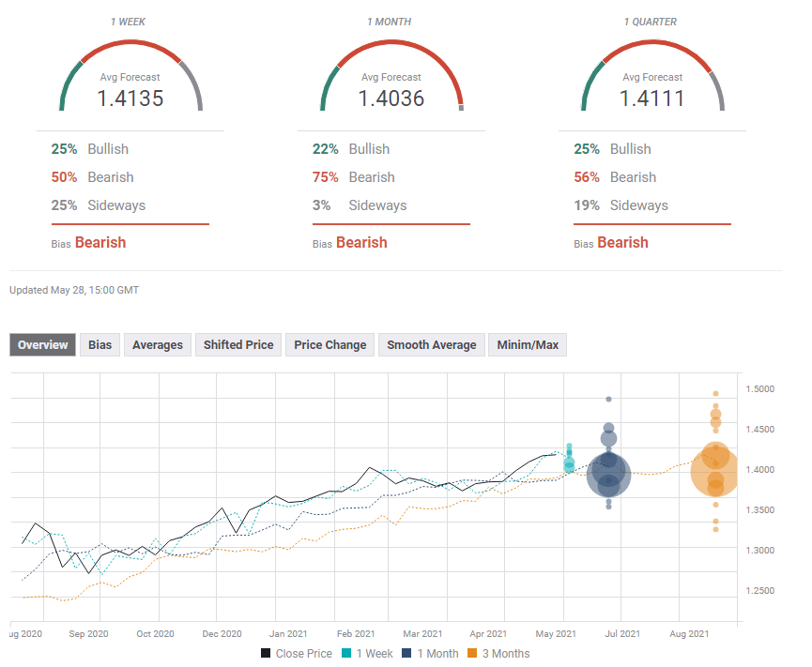Open the Bias chart tab
The width and height of the screenshot is (812, 667).
[100, 345]
